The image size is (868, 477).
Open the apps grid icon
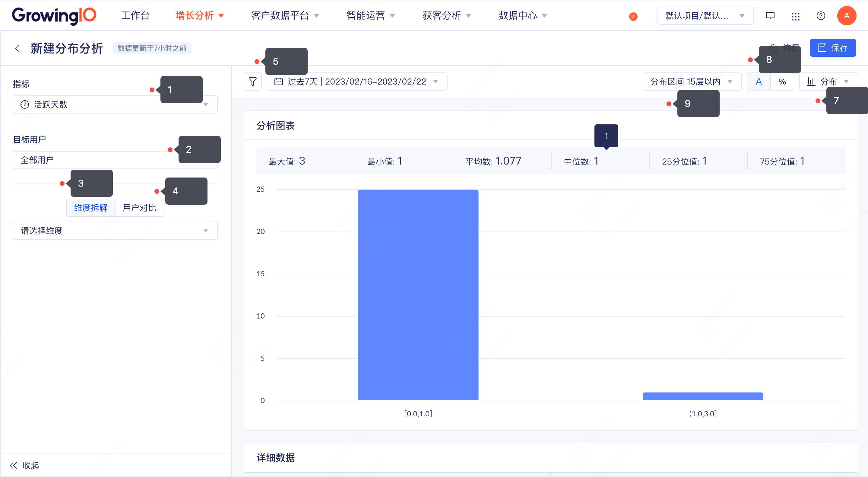click(796, 16)
